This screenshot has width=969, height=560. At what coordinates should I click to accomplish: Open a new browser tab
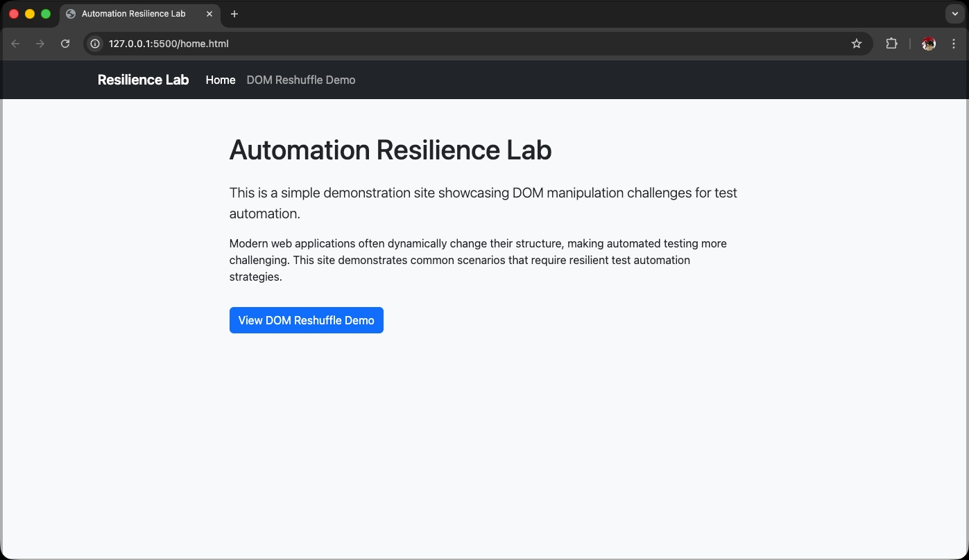(x=234, y=14)
